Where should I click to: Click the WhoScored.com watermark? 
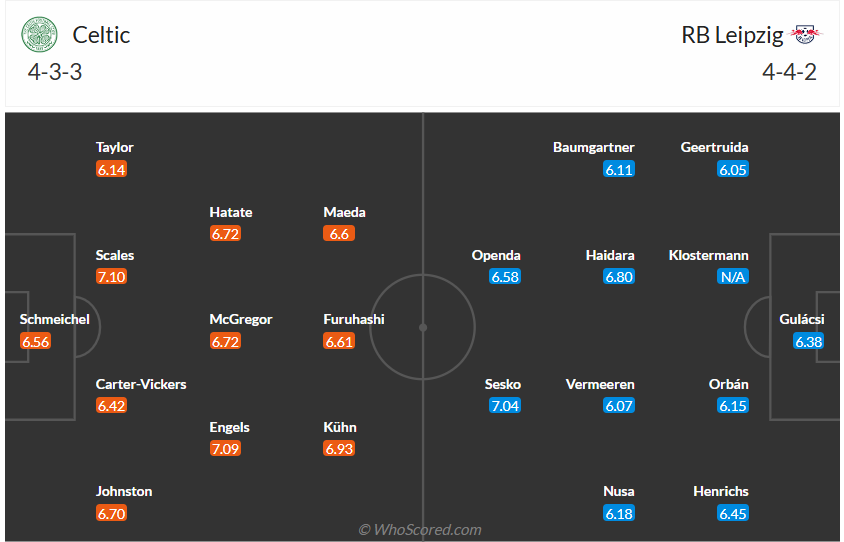click(x=421, y=530)
